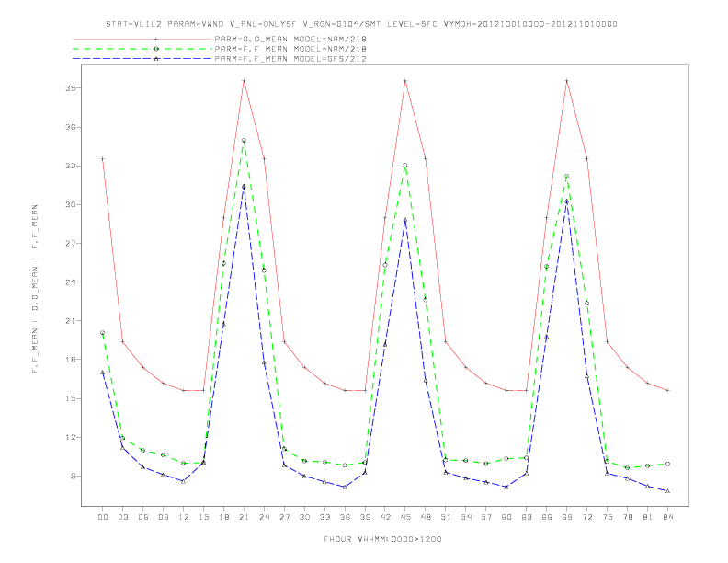Image resolution: width=728 pixels, height=563 pixels.
Task: Click green circle marker at hour 00
Action: pyautogui.click(x=103, y=333)
